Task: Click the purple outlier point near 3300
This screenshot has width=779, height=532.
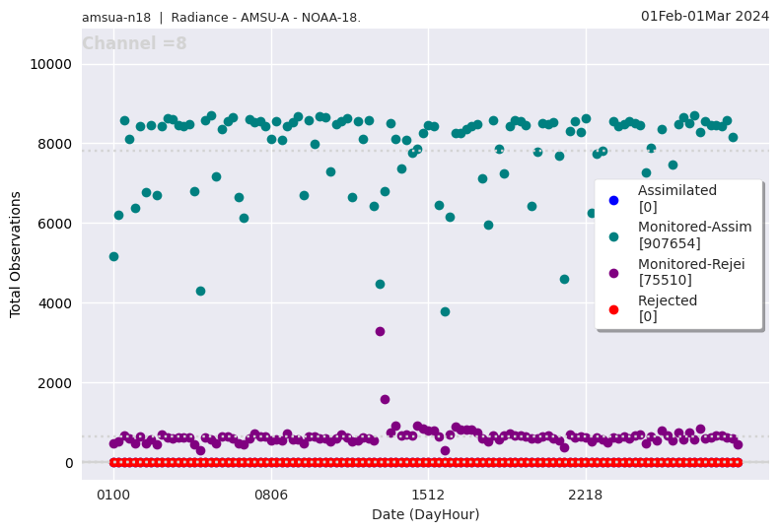Action: (x=380, y=331)
